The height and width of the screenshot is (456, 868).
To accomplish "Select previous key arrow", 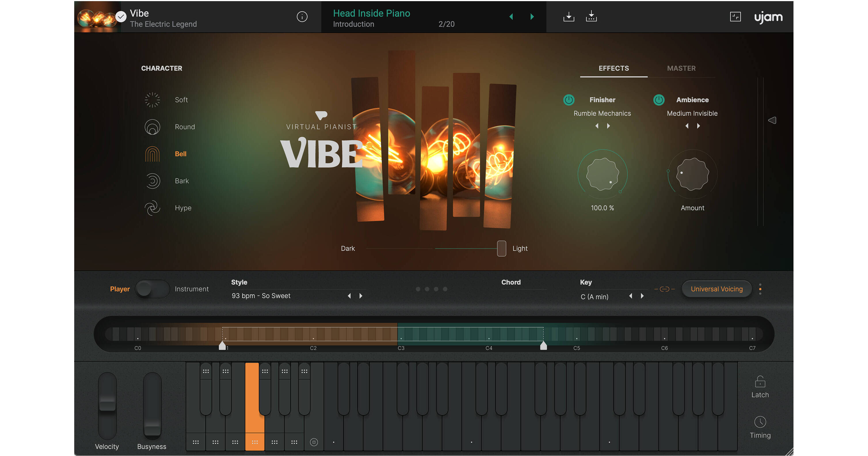I will 630,296.
